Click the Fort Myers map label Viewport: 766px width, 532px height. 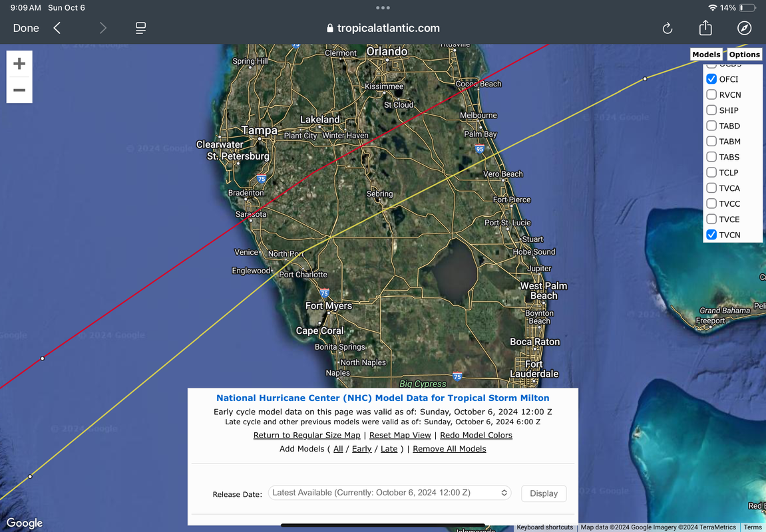pyautogui.click(x=329, y=306)
